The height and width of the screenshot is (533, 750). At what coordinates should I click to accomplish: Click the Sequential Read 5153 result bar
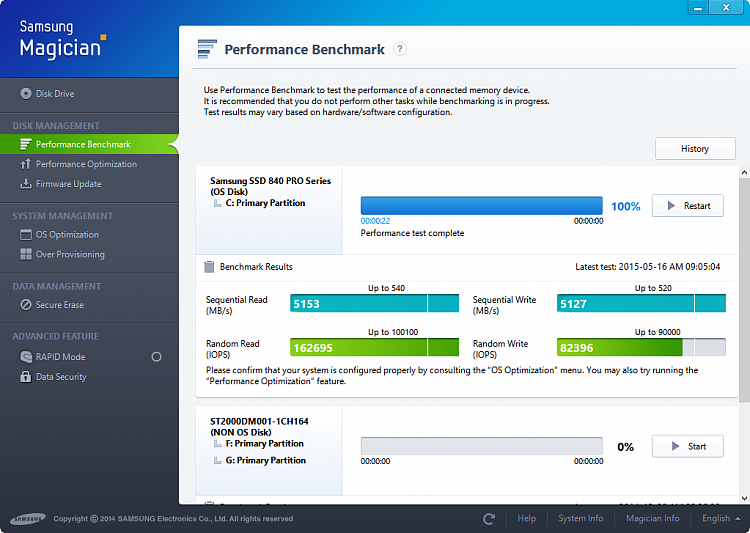pyautogui.click(x=374, y=303)
